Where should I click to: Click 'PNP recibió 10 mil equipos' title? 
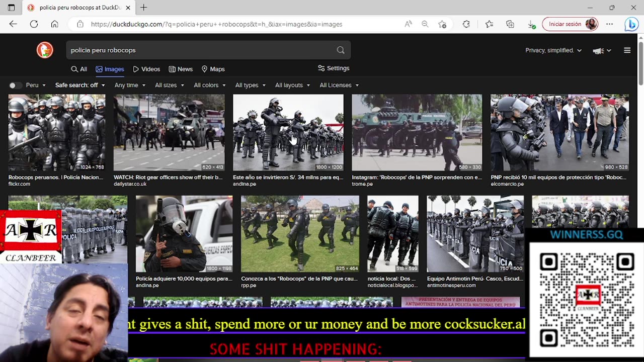click(558, 177)
